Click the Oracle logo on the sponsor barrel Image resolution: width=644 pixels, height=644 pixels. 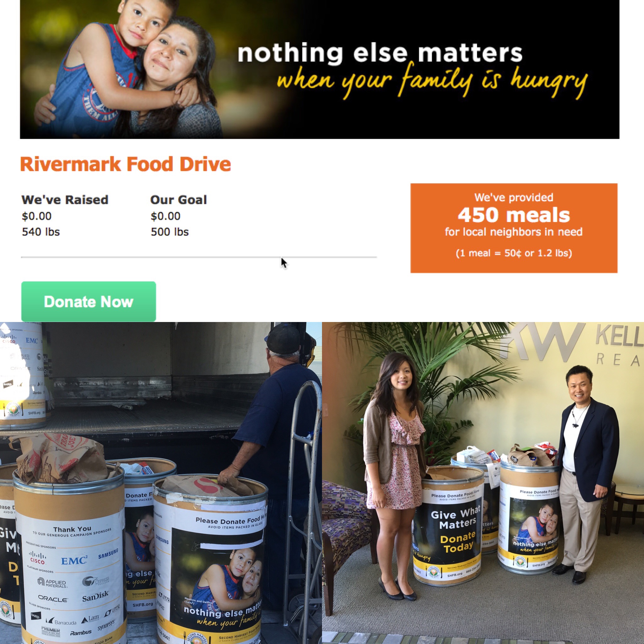[53, 599]
